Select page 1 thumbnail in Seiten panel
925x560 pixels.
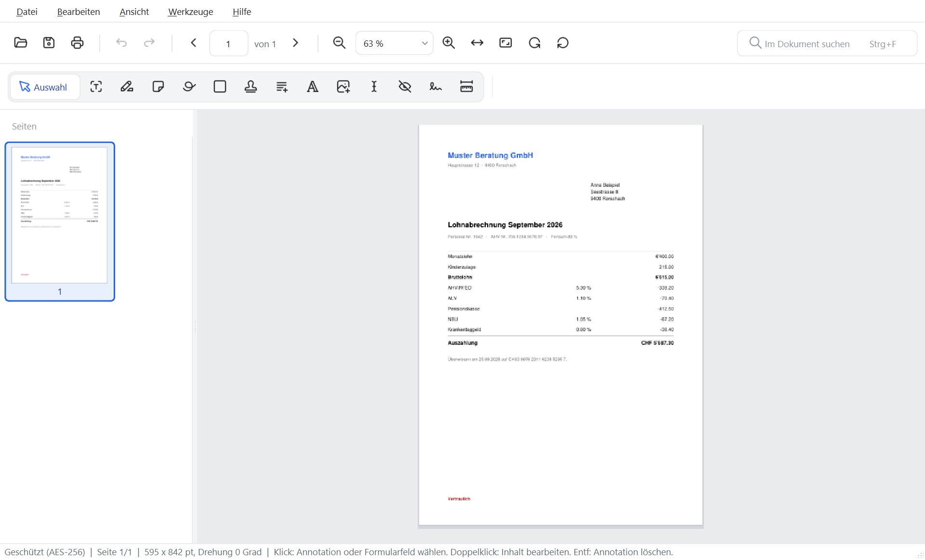coord(60,221)
